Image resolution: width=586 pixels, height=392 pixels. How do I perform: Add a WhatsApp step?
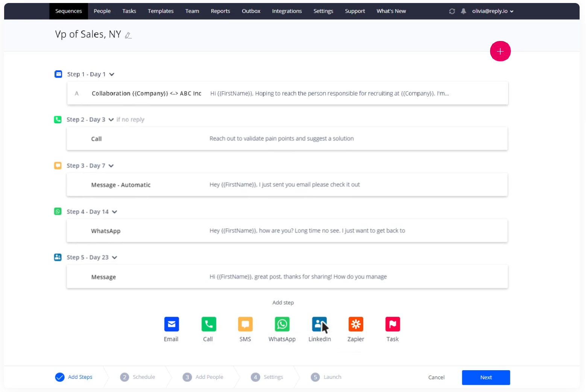[282, 324]
